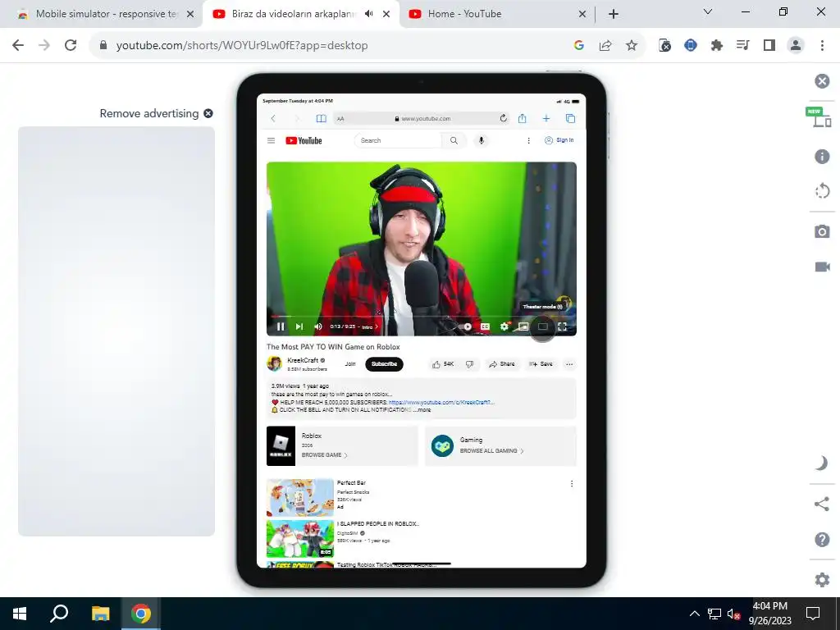
Task: Click Remove advertising link
Action: pyautogui.click(x=156, y=113)
